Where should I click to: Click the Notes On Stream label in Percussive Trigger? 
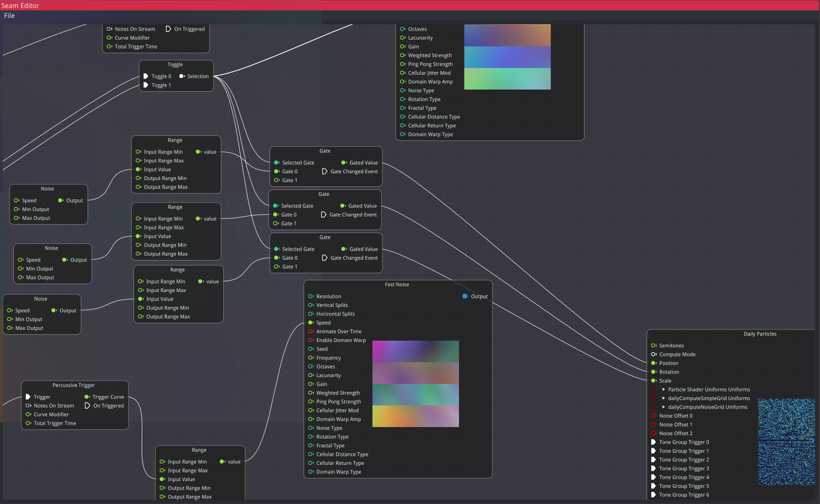54,406
